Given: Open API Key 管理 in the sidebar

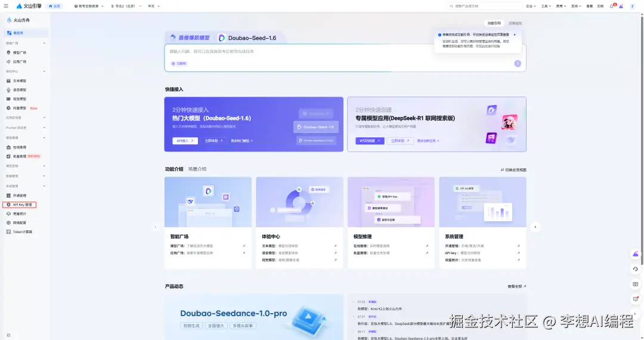Looking at the screenshot, I should pyautogui.click(x=20, y=205).
